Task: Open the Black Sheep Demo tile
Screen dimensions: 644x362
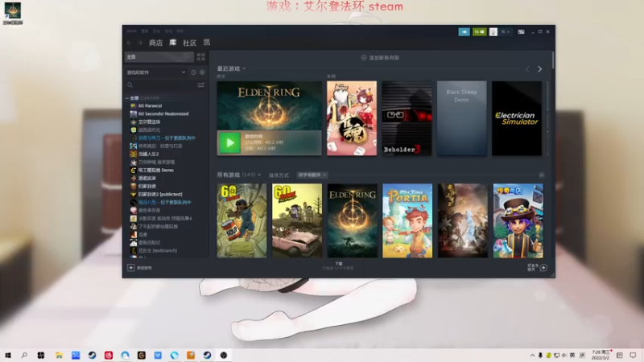Action: [x=461, y=118]
